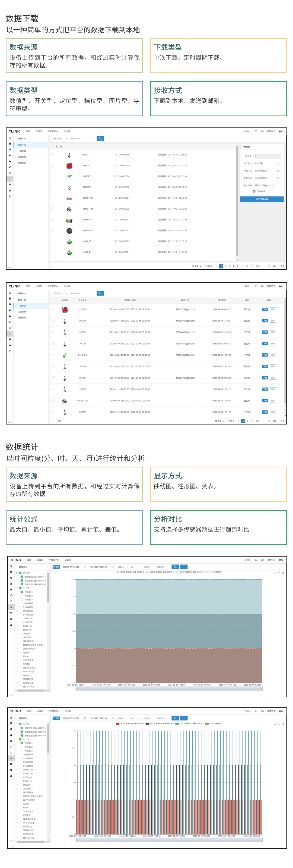Click the notification bell above the 下载配置 panel

tap(256, 132)
